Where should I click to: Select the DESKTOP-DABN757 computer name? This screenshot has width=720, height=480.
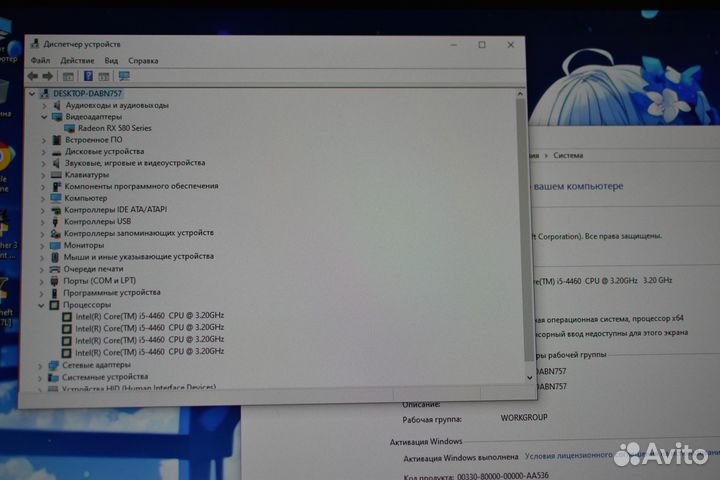87,94
